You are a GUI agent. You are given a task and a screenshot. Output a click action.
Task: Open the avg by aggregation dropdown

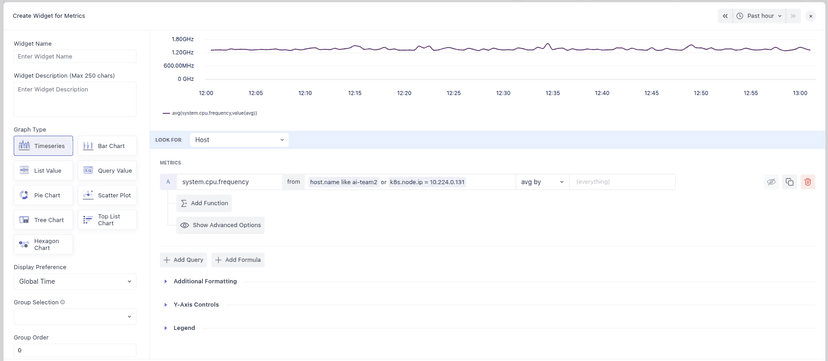click(x=542, y=182)
